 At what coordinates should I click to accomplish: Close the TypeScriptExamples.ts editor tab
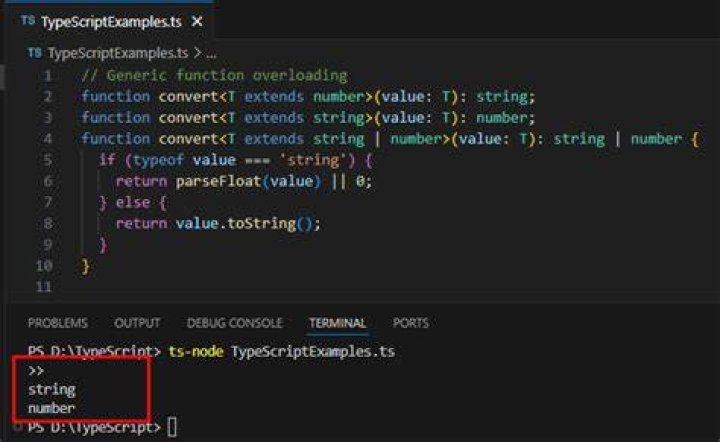[x=197, y=22]
